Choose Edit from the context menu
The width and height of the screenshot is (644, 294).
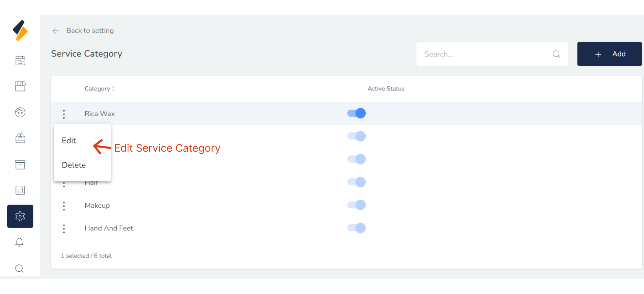coord(69,141)
